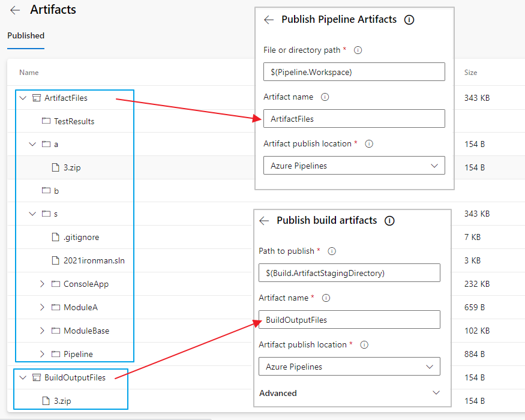Click info icon beside File or directory path
Viewport: 525px width, 420px height.
tap(358, 50)
